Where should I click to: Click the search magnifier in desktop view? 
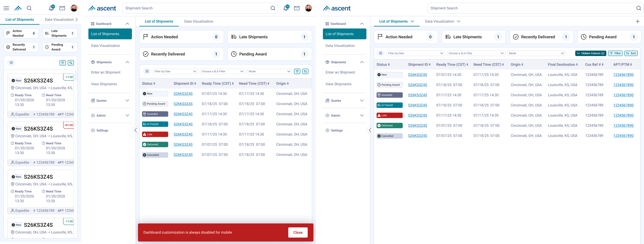click(639, 8)
